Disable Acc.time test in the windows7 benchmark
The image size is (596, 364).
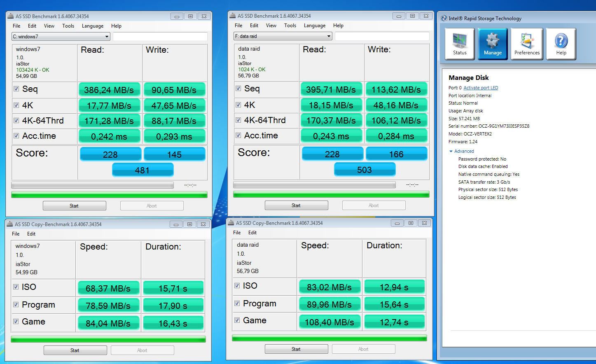coord(16,135)
